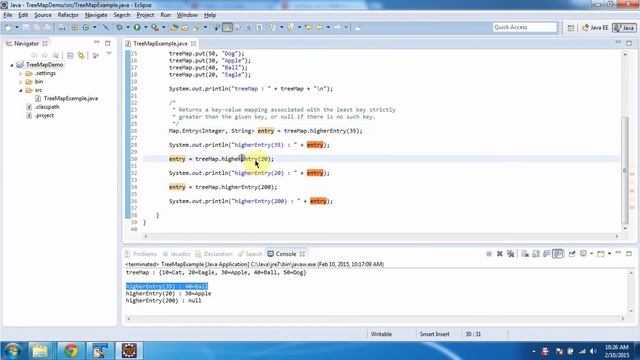
Task: Open the File menu
Action: (8, 15)
